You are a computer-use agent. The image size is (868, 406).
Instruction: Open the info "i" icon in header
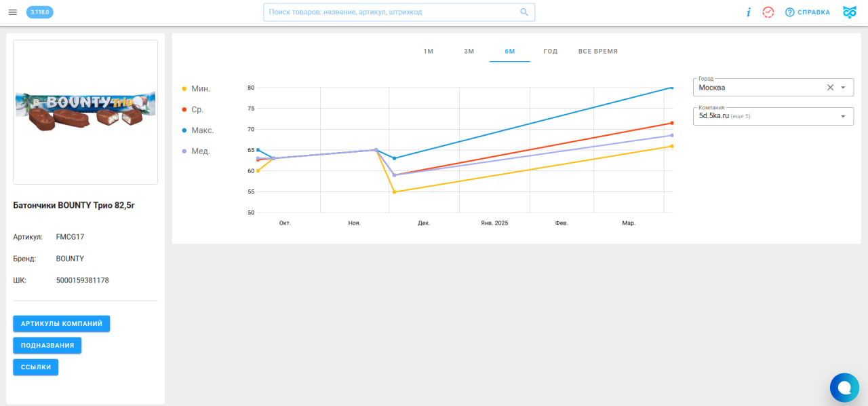[749, 12]
